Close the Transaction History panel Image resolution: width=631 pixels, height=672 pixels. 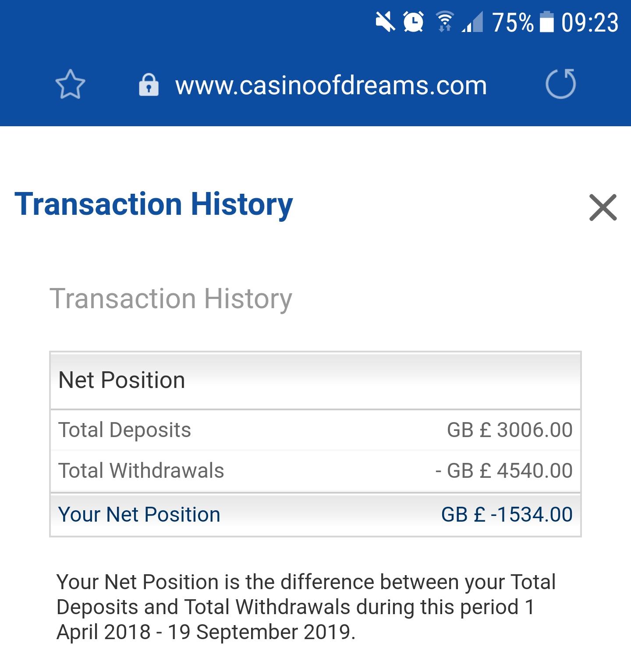(x=603, y=207)
